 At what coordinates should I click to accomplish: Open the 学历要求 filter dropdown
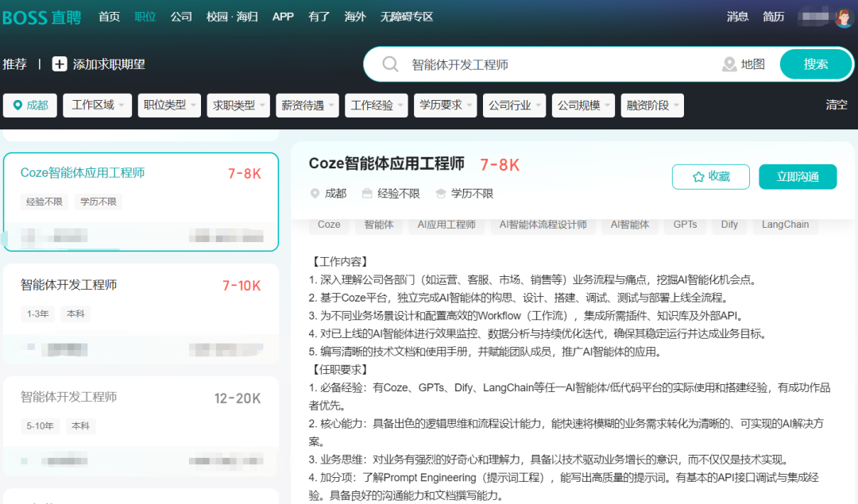pos(446,105)
